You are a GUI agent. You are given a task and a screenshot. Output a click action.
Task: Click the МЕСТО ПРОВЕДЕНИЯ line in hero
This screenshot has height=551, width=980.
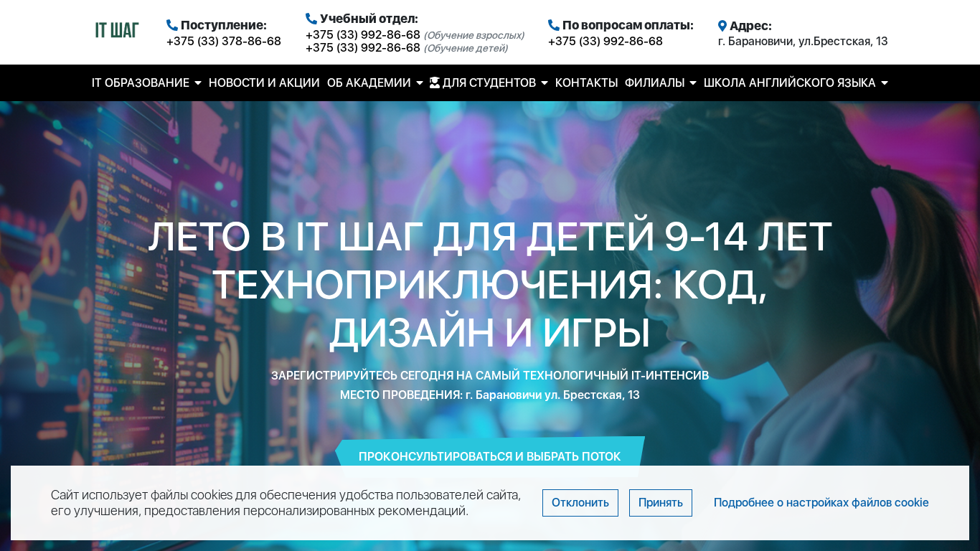coord(490,395)
